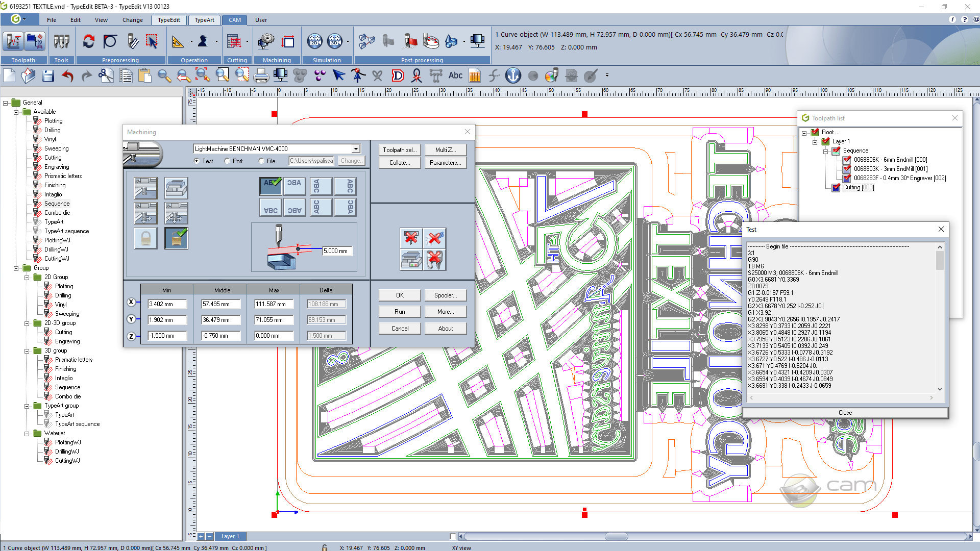The height and width of the screenshot is (551, 980).
Task: Click the Parameters... button
Action: 445,163
